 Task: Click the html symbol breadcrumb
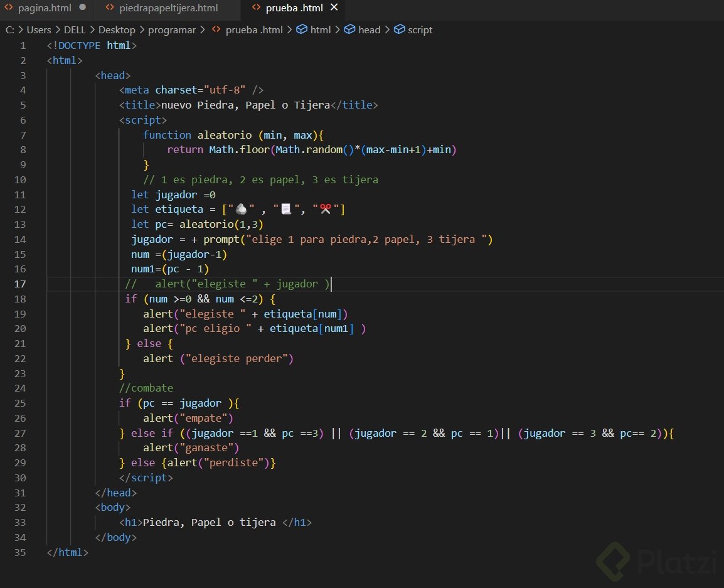[x=321, y=30]
